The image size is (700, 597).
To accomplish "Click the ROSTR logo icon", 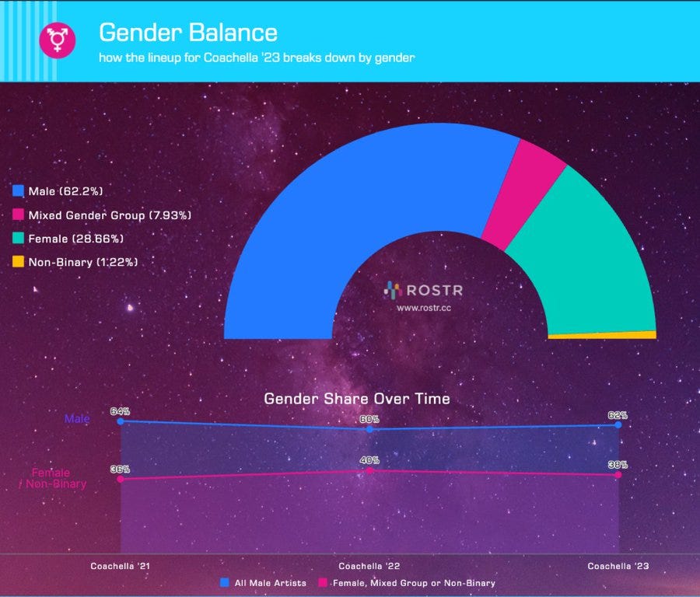I will (393, 290).
